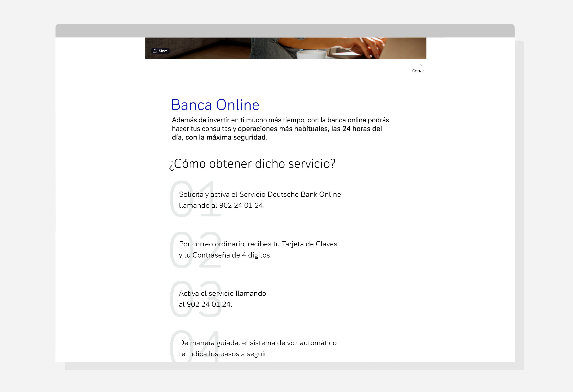This screenshot has height=392, width=573.
Task: Click the upload icon next to Share
Action: [x=155, y=51]
